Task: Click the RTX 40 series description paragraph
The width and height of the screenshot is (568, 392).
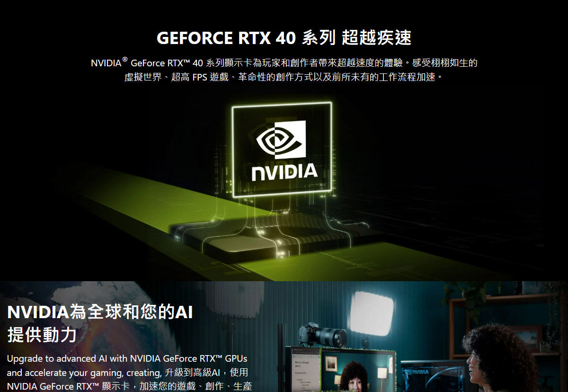Action: [x=284, y=70]
